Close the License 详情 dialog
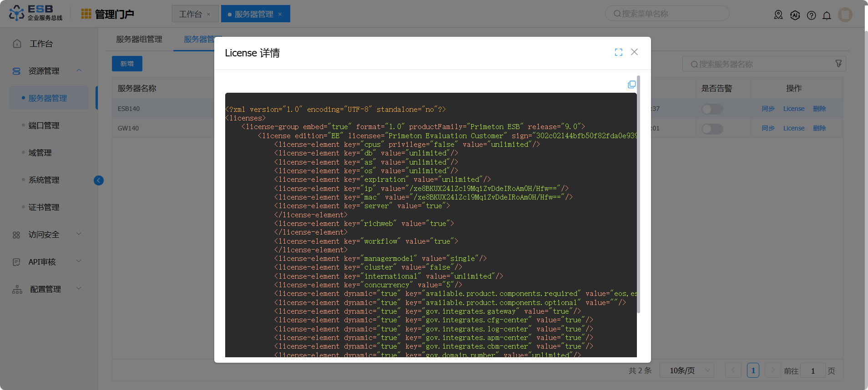This screenshot has height=390, width=868. click(634, 52)
